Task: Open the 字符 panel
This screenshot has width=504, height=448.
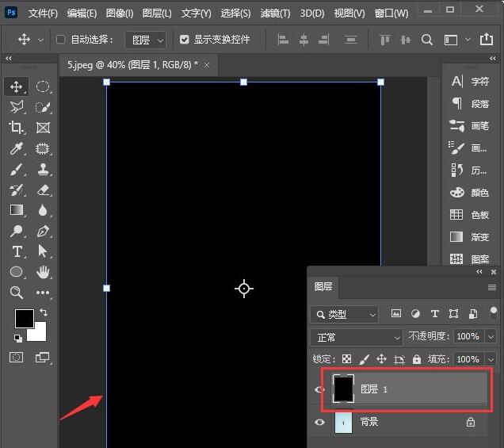Action: pos(471,81)
